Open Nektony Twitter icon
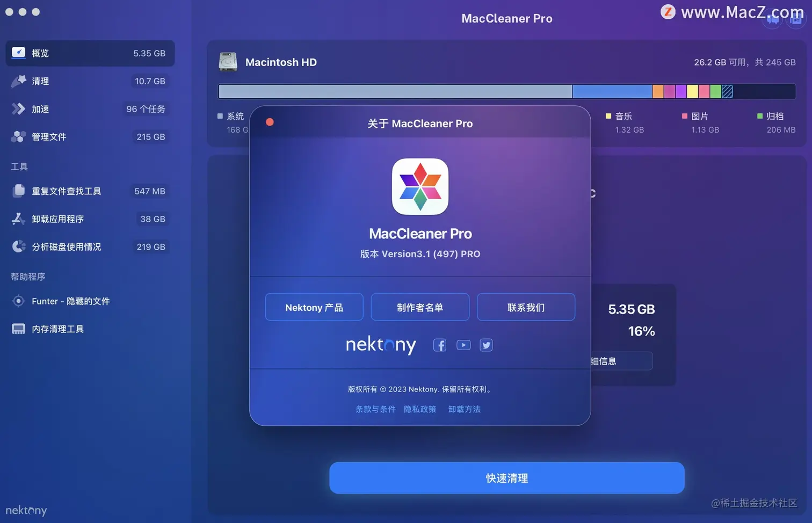The width and height of the screenshot is (812, 523). click(486, 345)
